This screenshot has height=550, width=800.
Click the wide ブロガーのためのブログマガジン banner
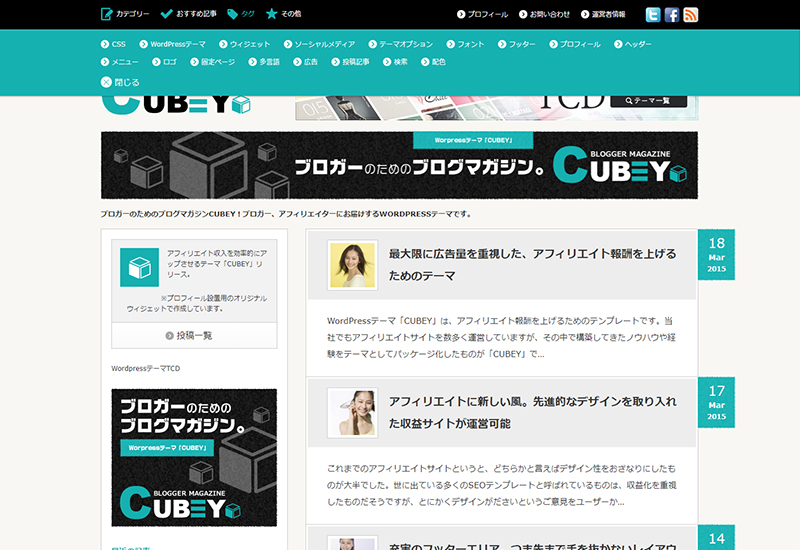[399, 165]
